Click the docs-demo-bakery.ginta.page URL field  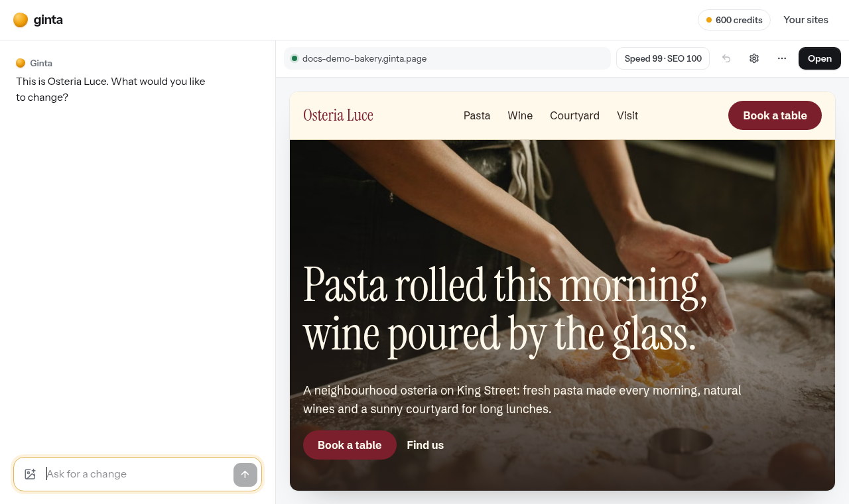pyautogui.click(x=447, y=58)
